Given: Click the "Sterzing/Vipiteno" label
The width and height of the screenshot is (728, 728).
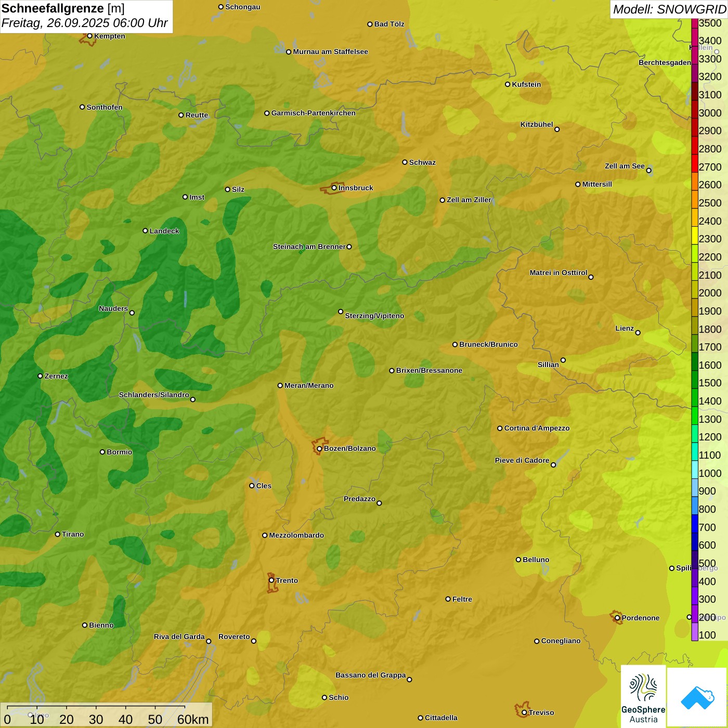Looking at the screenshot, I should click(x=374, y=316).
